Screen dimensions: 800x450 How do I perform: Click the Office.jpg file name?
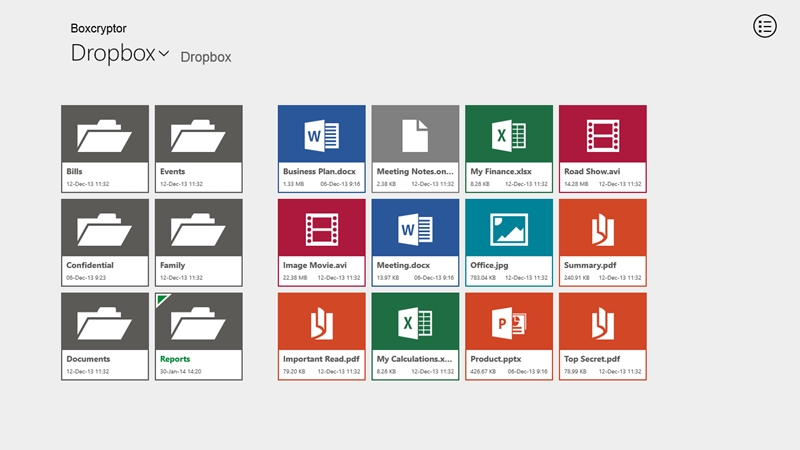coord(489,265)
